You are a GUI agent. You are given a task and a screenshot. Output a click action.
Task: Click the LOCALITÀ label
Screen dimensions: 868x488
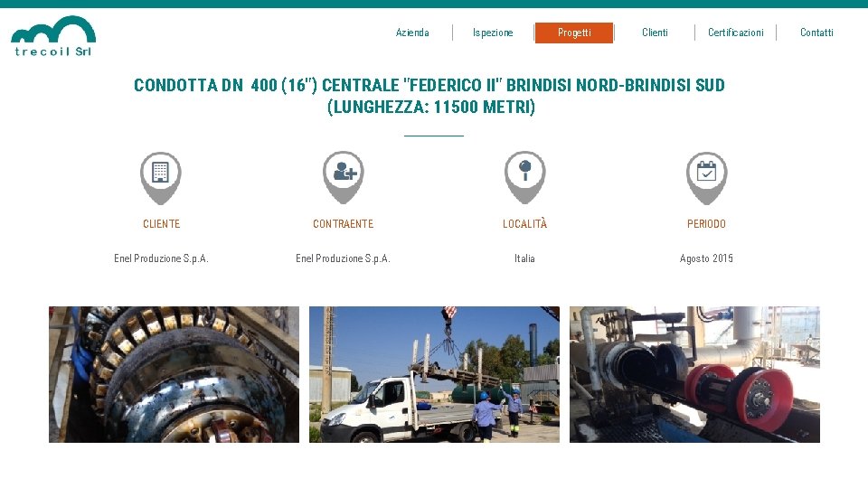pyautogui.click(x=524, y=223)
